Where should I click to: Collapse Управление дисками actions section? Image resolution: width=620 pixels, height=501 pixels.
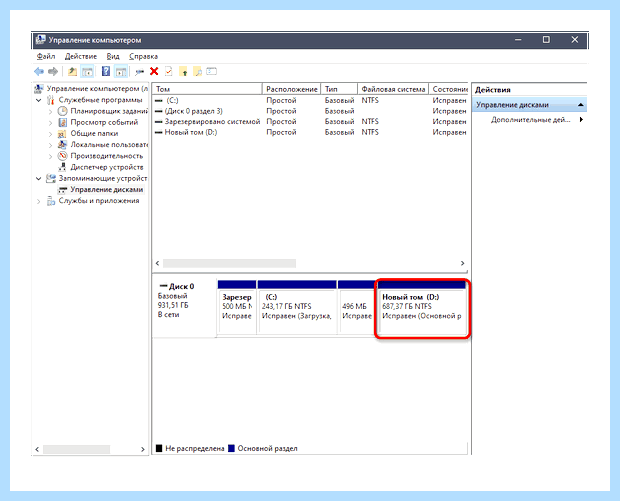point(580,105)
